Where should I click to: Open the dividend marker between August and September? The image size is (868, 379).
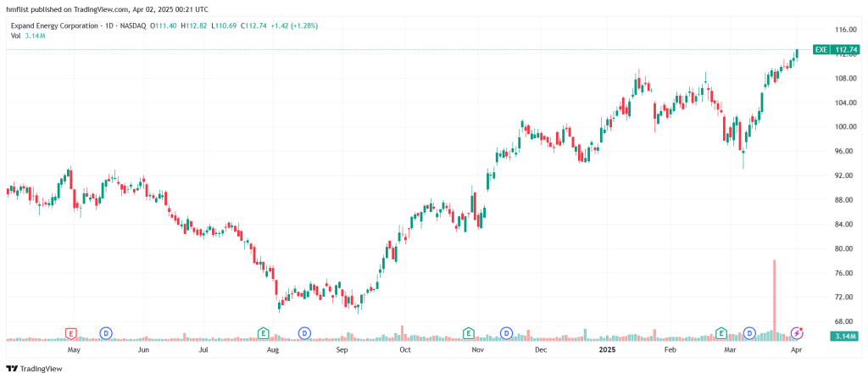(303, 332)
